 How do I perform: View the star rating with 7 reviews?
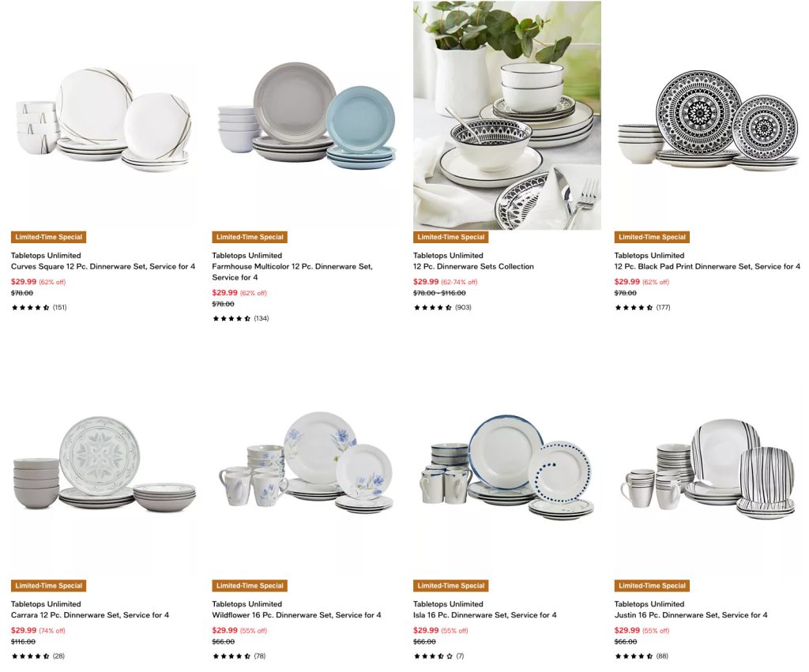coord(438,656)
